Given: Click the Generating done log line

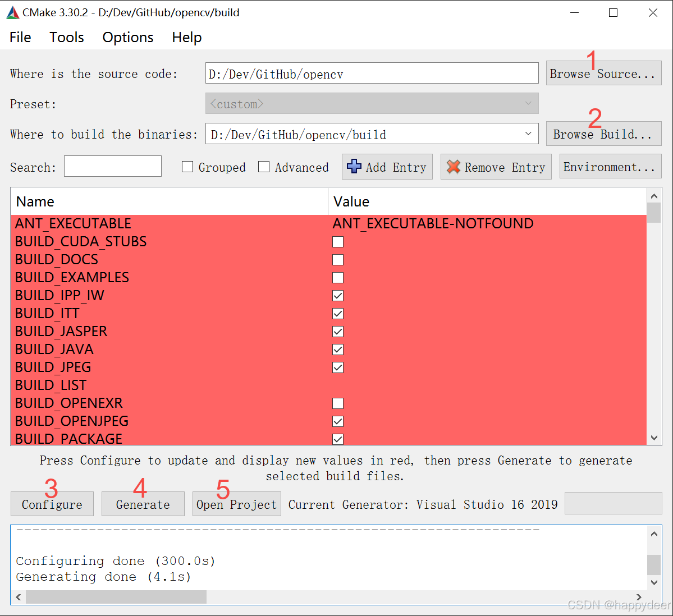Looking at the screenshot, I should pos(103,577).
